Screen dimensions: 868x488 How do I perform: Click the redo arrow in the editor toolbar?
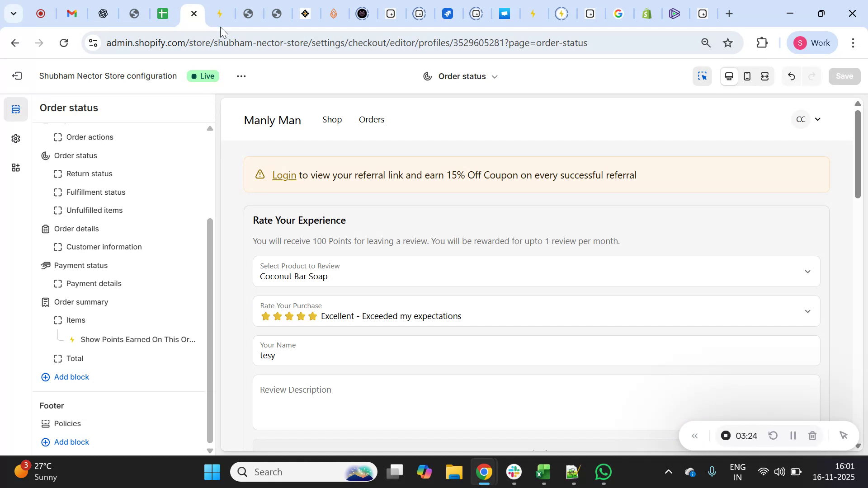811,76
